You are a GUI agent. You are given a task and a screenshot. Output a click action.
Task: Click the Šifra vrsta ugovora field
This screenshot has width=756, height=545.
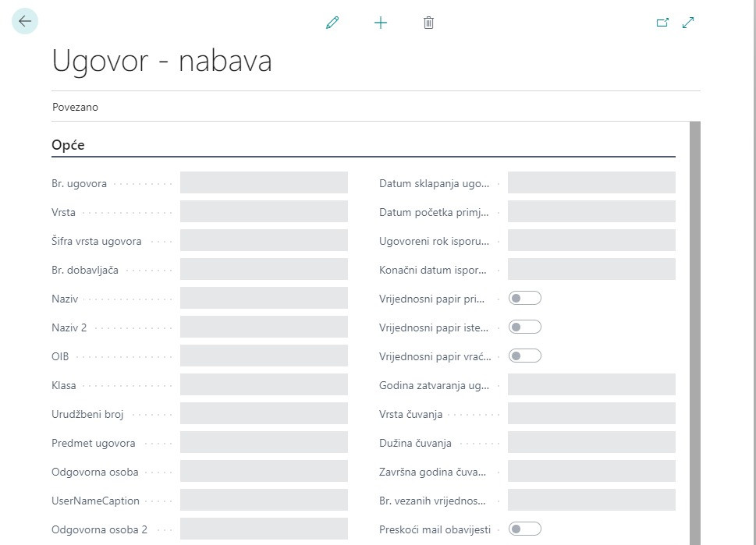click(x=264, y=240)
